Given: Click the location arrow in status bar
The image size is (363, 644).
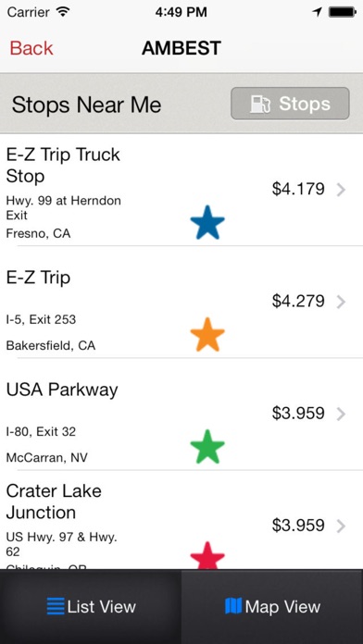Looking at the screenshot, I should (x=317, y=12).
